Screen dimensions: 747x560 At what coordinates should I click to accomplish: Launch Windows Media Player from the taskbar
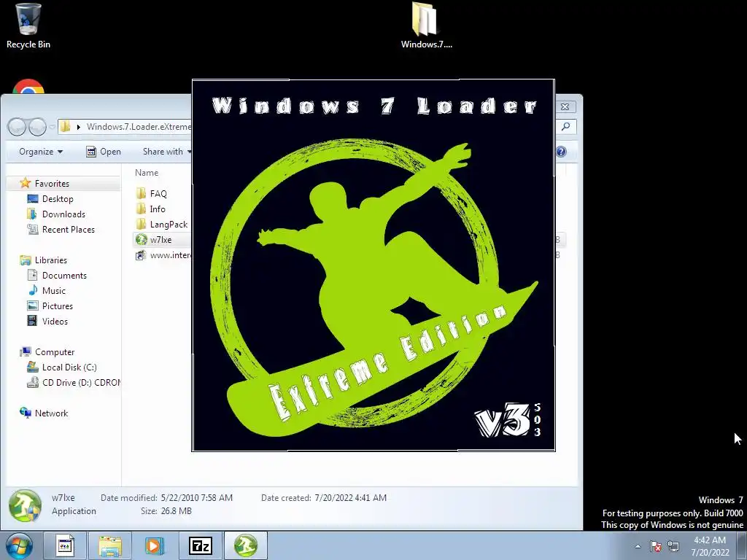point(155,545)
